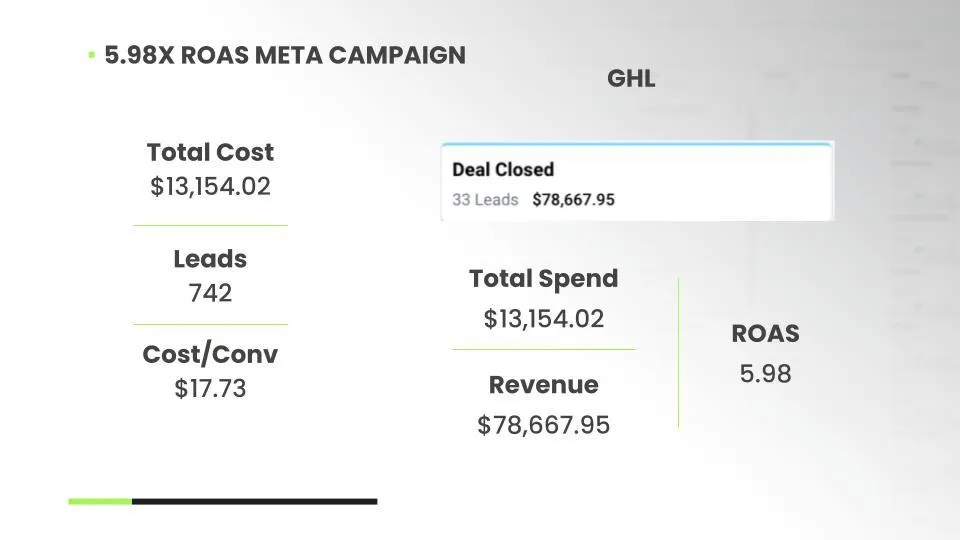Click the Revenue value $78,667.95
The image size is (960, 540).
544,426
